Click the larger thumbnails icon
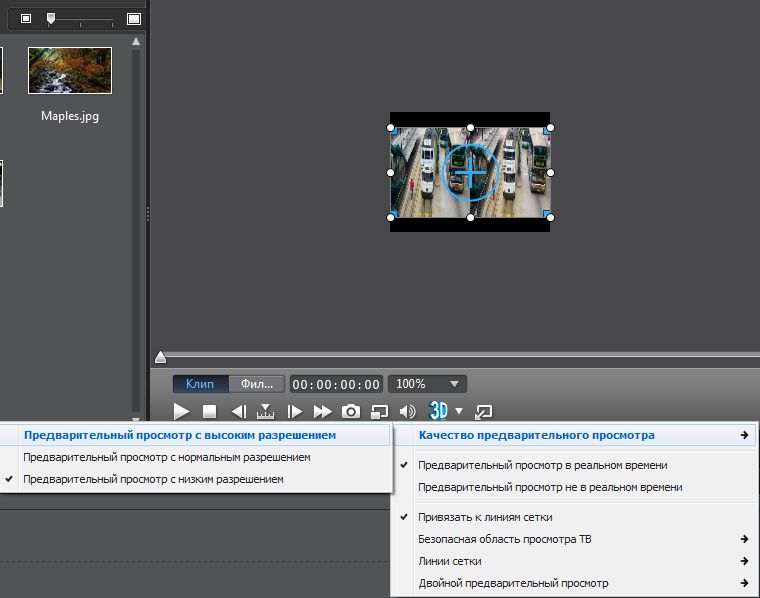 pos(134,19)
